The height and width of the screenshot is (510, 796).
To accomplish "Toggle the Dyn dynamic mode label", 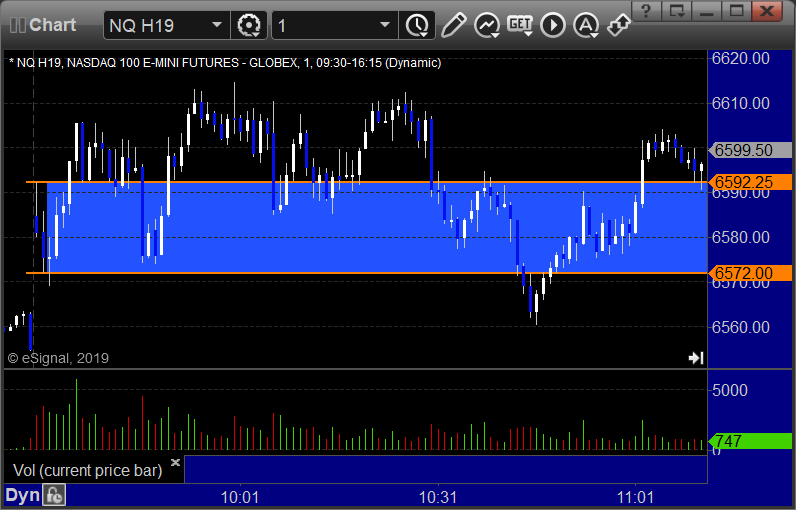I will 22,496.
